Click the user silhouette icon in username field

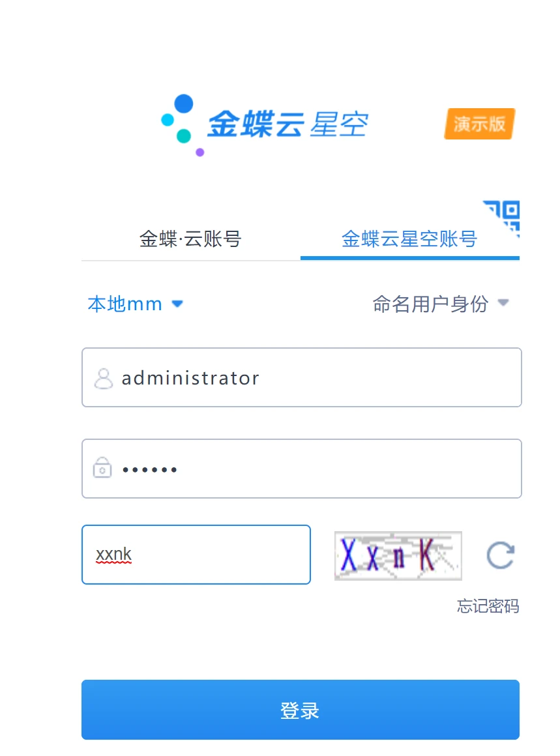point(103,378)
